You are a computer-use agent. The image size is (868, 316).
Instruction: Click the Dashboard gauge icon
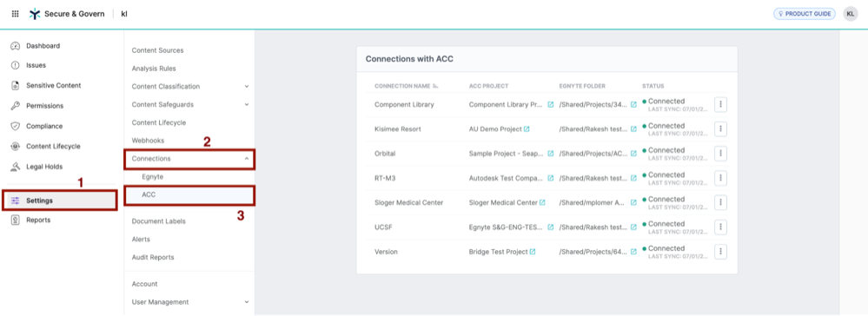16,46
